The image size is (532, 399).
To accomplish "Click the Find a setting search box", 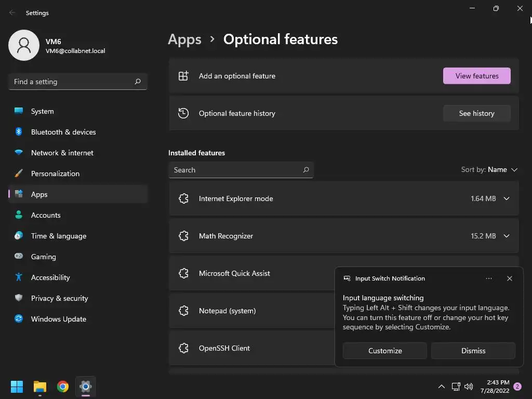I will tap(73, 82).
